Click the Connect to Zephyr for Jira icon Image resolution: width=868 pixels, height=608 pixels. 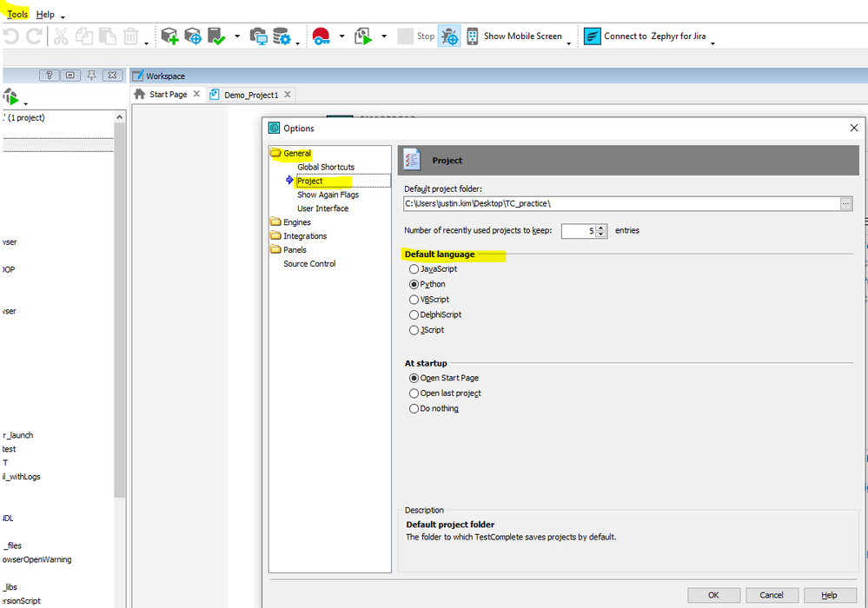click(x=592, y=36)
